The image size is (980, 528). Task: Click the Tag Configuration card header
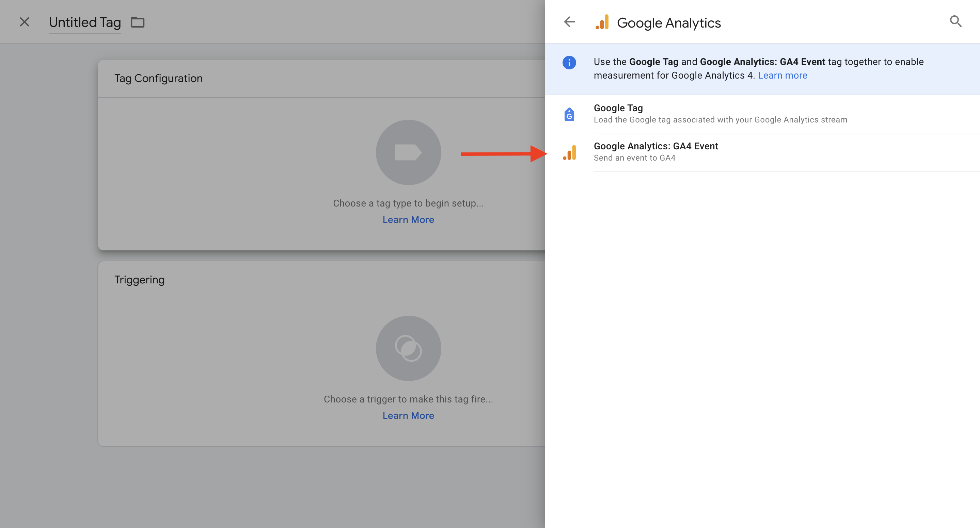pyautogui.click(x=158, y=78)
